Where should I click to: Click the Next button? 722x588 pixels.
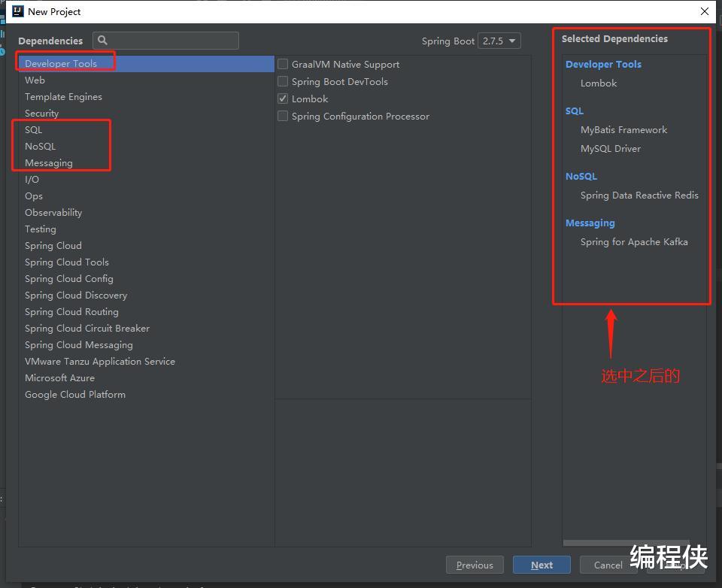(x=541, y=565)
